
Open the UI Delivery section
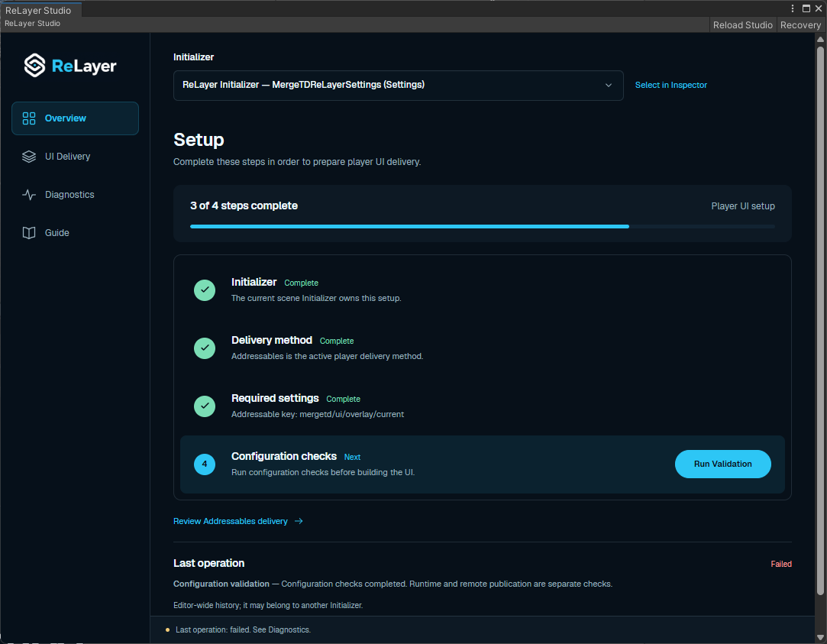tap(75, 156)
